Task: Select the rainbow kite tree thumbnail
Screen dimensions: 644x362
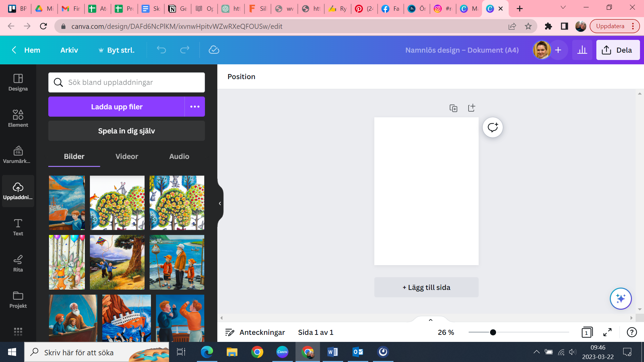Action: (117, 262)
